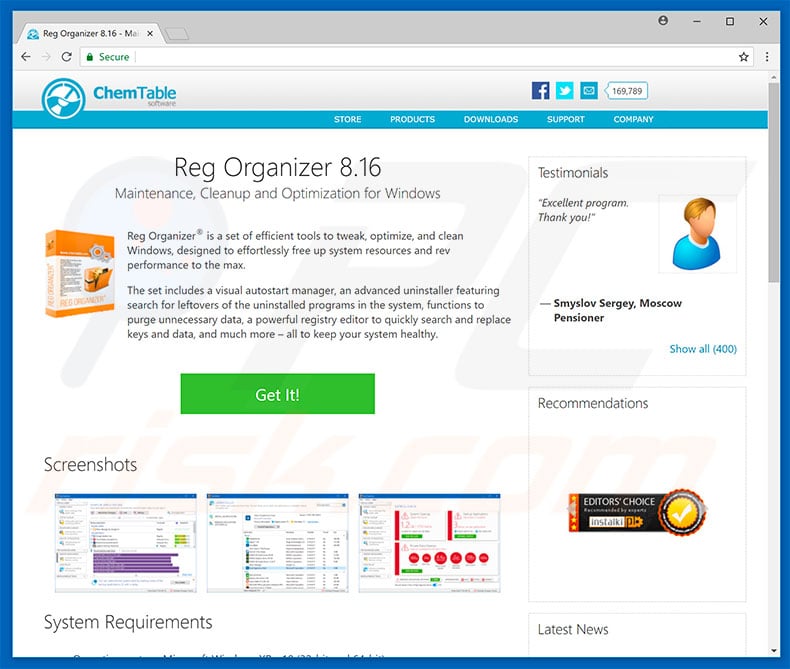Image resolution: width=790 pixels, height=669 pixels.
Task: Open the COMPANY menu item
Action: click(x=633, y=119)
